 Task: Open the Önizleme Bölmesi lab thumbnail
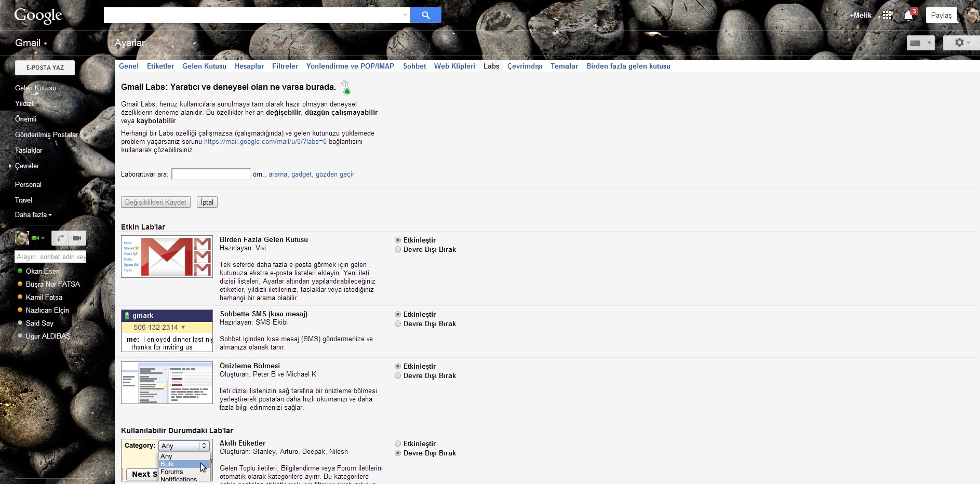[x=167, y=383]
